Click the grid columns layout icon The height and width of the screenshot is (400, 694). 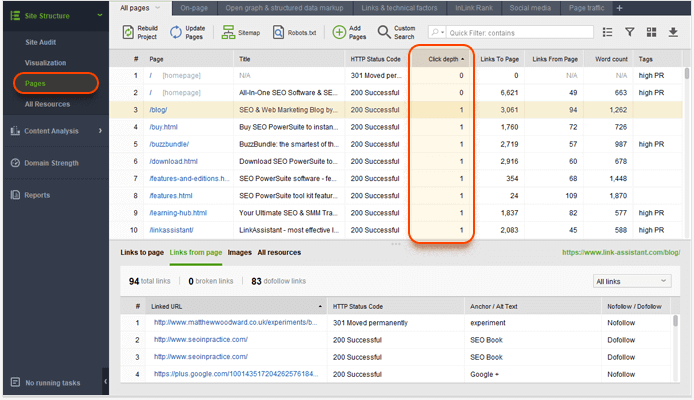tap(652, 32)
